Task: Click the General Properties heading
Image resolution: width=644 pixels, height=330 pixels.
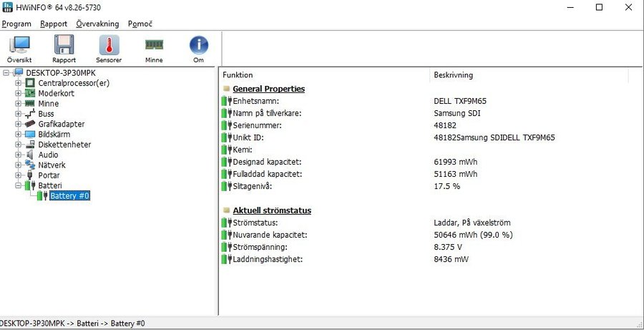Action: tap(268, 89)
